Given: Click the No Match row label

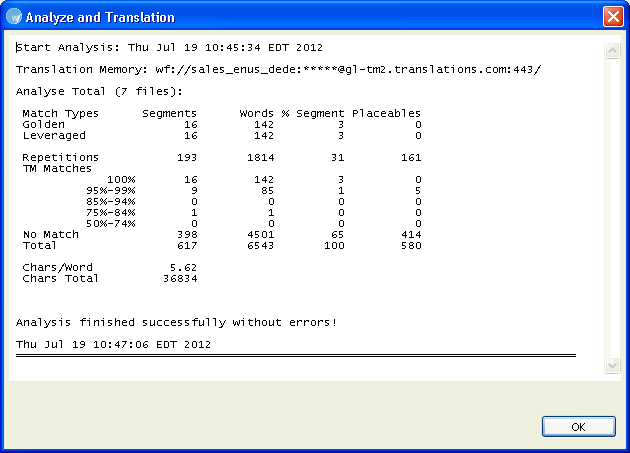Looking at the screenshot, I should coord(50,234).
